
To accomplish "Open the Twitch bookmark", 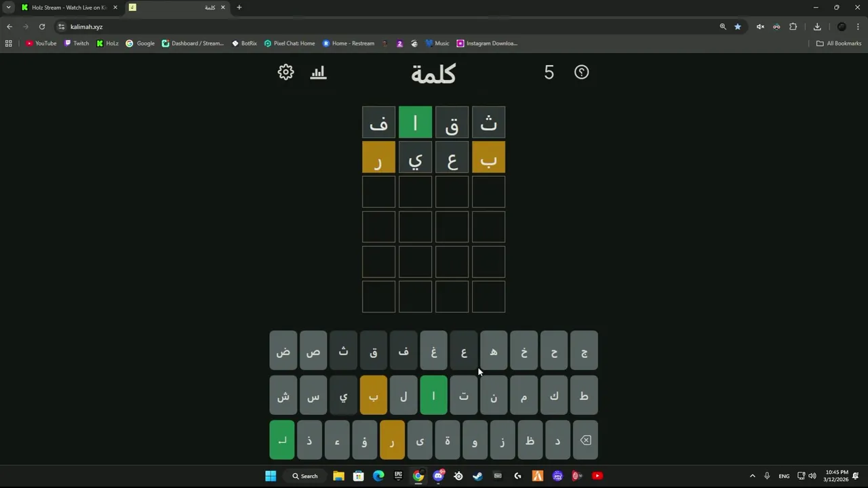I will click(77, 43).
